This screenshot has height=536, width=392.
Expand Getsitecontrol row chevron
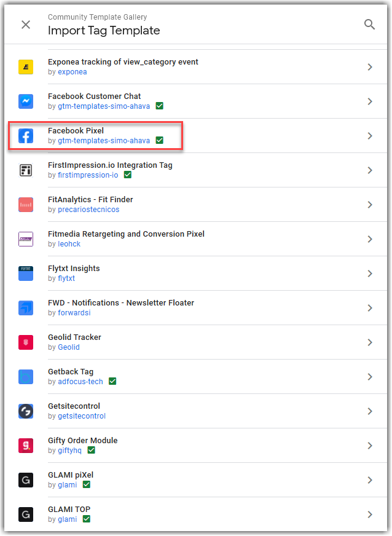(370, 411)
